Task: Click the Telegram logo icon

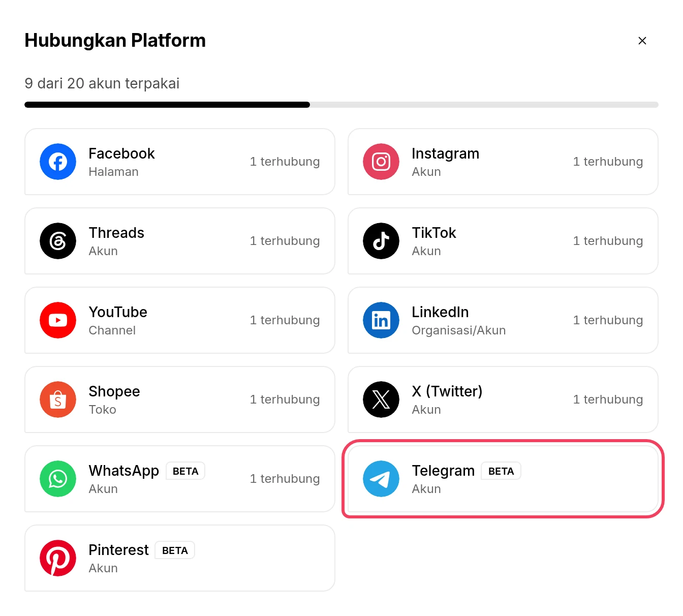Action: (x=381, y=479)
